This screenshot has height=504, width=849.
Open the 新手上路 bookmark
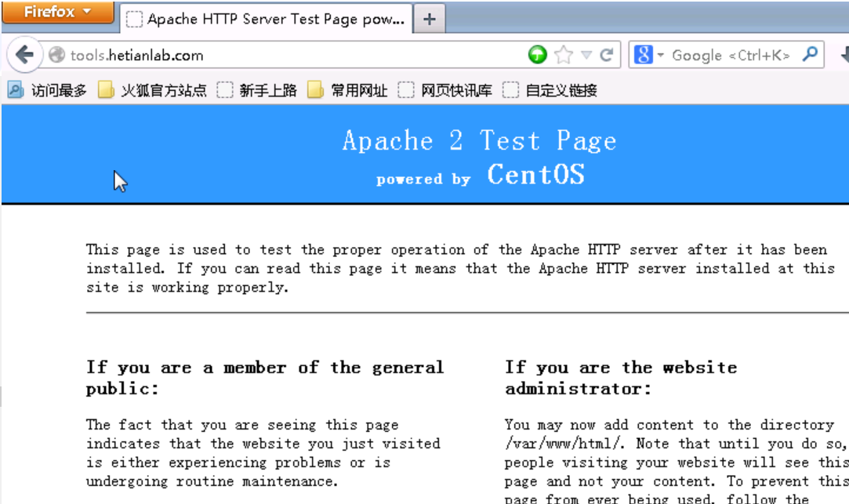[x=256, y=90]
